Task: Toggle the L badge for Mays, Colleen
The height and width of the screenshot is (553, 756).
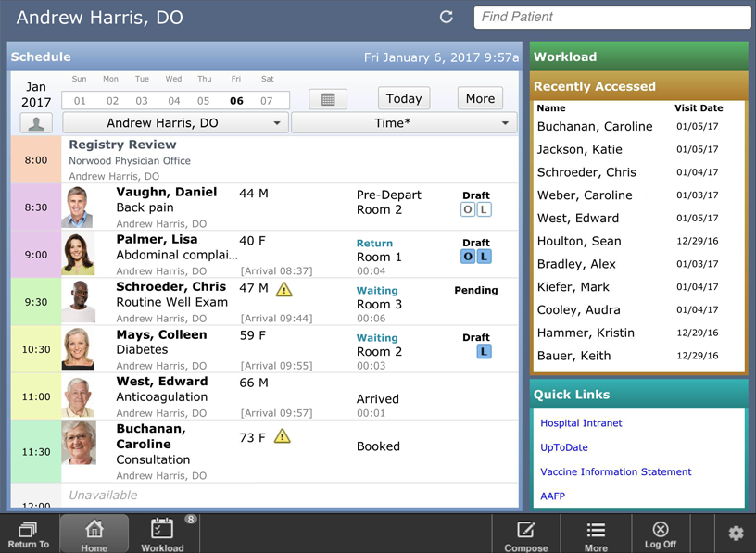Action: [484, 352]
